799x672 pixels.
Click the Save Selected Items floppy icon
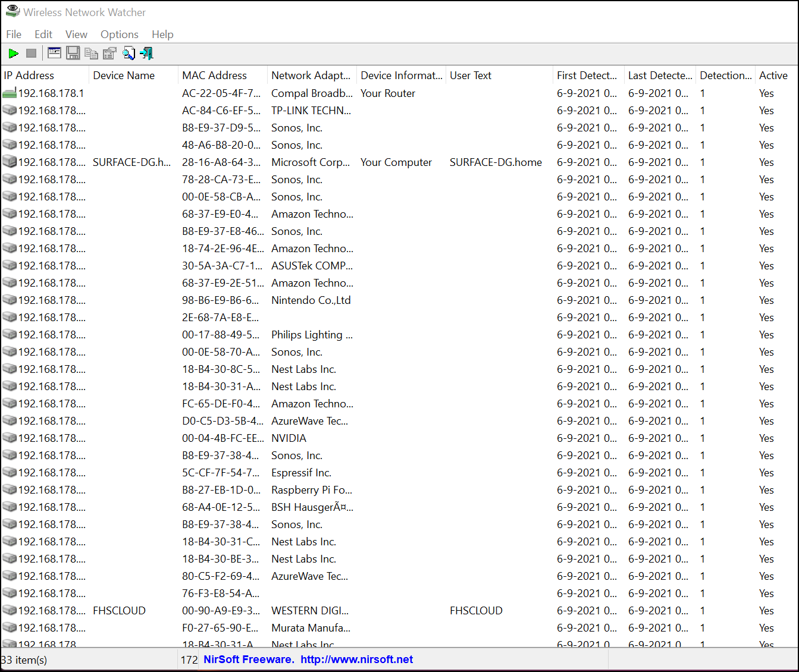(73, 54)
